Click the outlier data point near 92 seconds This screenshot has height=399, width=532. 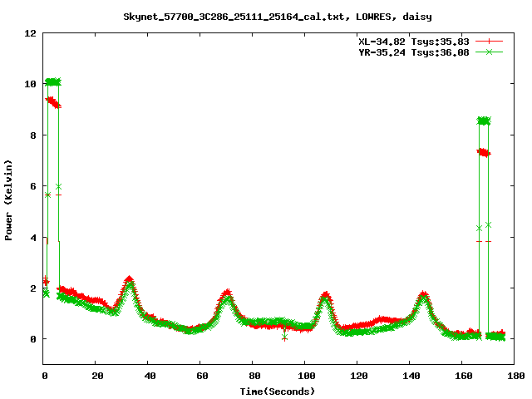284,337
